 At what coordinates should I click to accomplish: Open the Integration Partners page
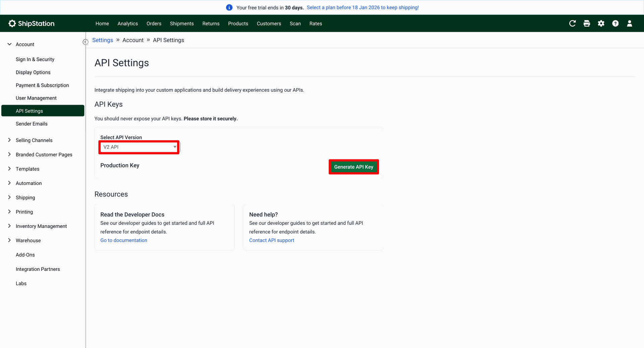point(38,269)
